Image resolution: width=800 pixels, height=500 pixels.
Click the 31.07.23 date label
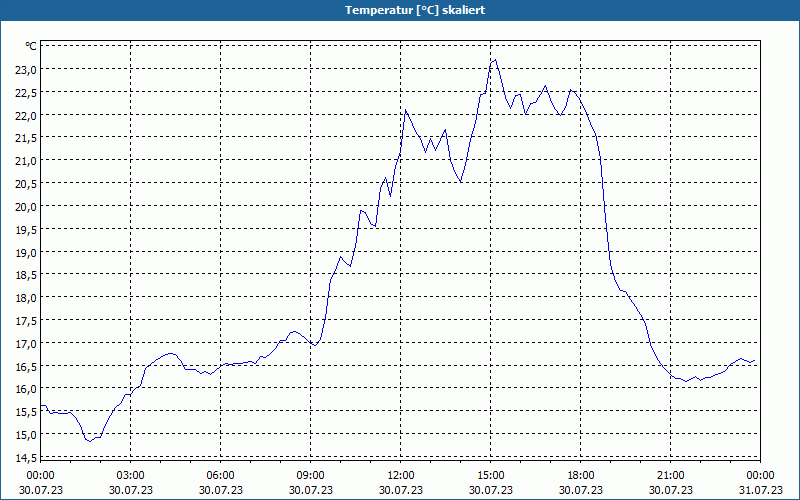point(761,490)
